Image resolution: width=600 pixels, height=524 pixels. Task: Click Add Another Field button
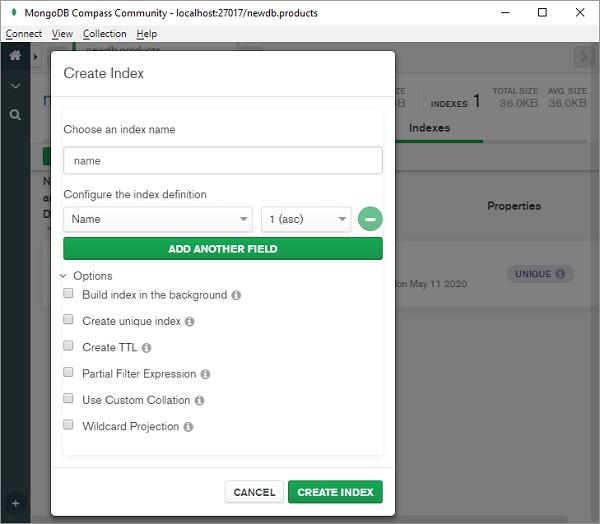pyautogui.click(x=222, y=249)
